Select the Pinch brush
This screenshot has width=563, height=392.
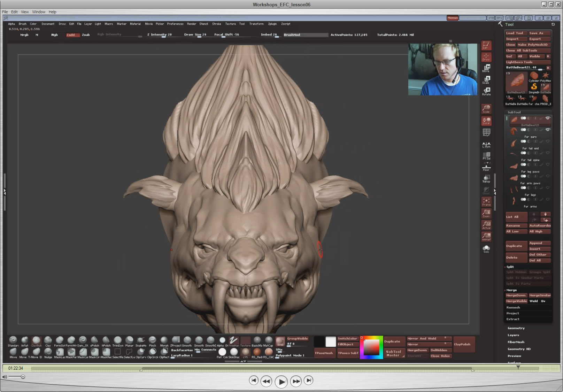(153, 341)
